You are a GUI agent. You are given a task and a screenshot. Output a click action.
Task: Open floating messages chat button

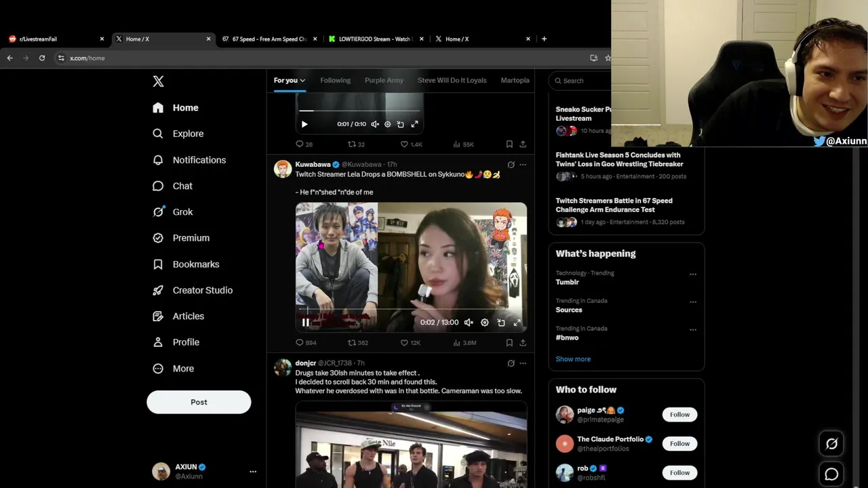[x=831, y=474]
